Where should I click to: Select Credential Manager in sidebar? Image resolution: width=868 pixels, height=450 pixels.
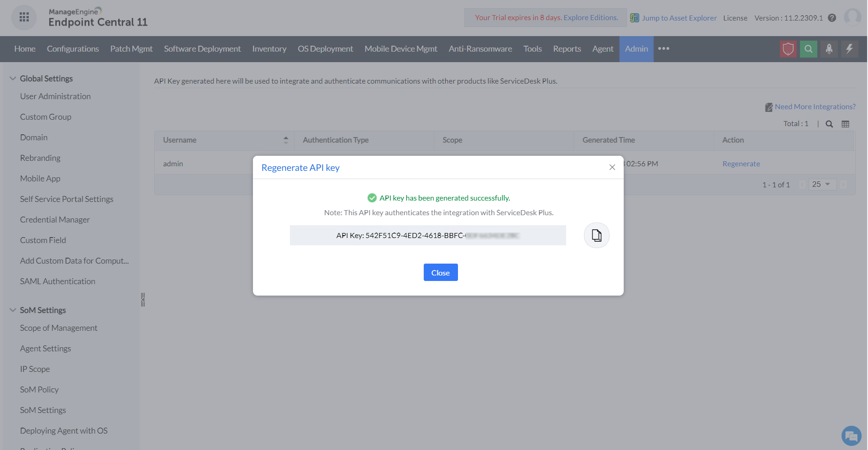click(55, 220)
